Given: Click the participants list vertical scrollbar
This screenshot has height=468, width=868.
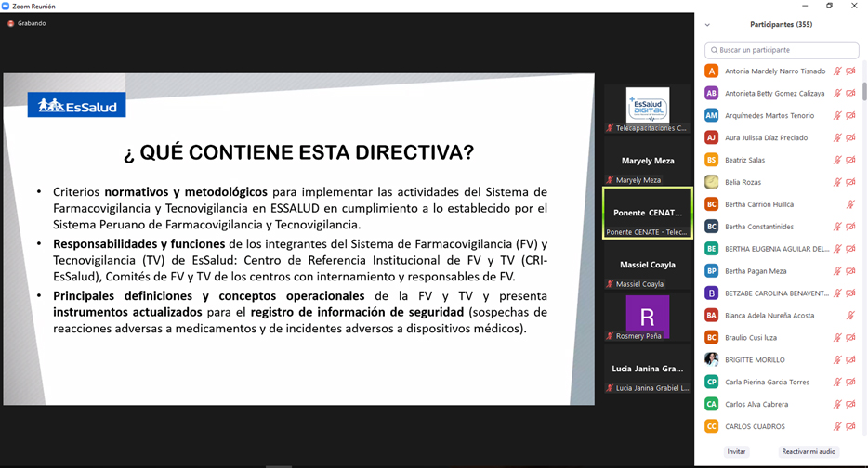Looking at the screenshot, I should click(864, 91).
